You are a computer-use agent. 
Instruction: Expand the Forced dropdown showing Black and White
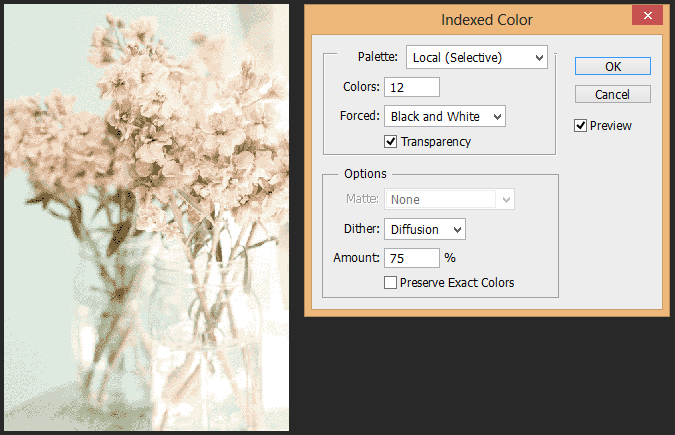[x=445, y=116]
